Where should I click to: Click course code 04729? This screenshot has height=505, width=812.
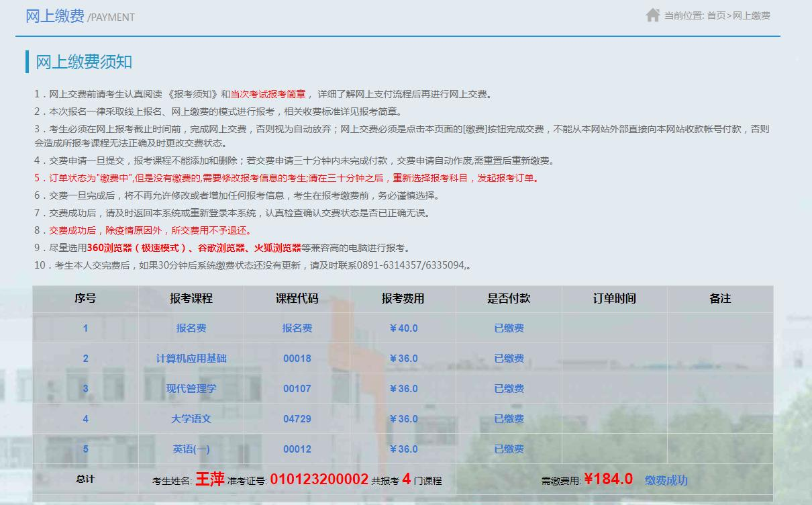(x=297, y=419)
